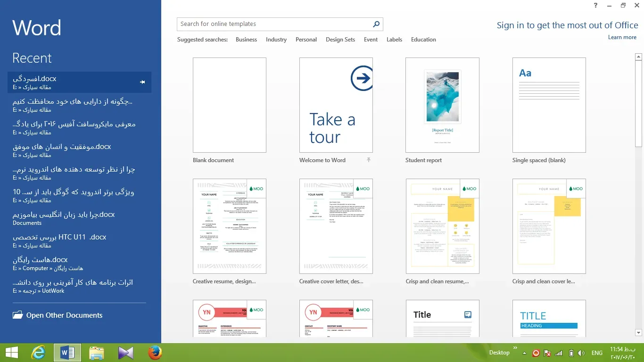The height and width of the screenshot is (362, 644).
Task: Open recent file موفقیت و انسان های موفق.docx
Action: (x=79, y=150)
